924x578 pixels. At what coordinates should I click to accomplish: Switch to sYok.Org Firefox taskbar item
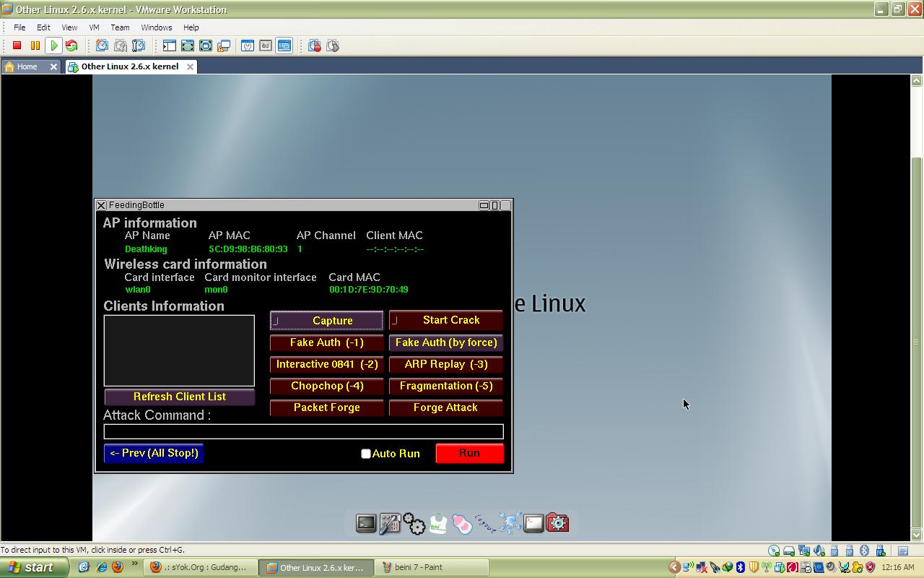pos(201,567)
